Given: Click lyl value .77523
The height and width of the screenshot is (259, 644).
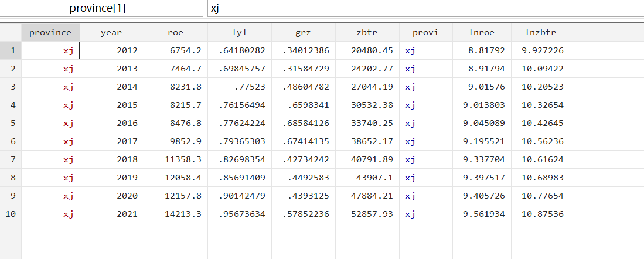Looking at the screenshot, I should [x=240, y=87].
